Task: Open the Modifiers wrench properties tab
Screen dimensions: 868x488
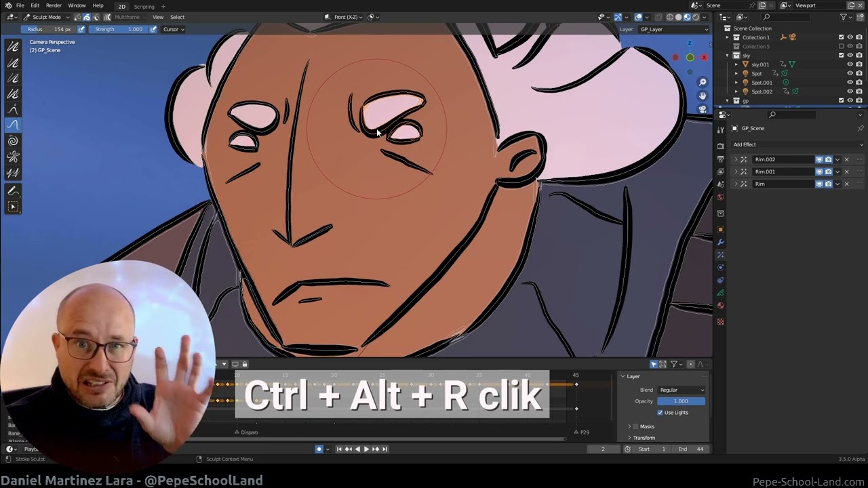Action: (720, 242)
